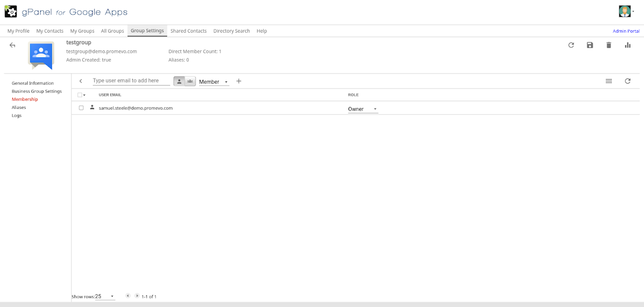
Task: Delete the group using the trash icon
Action: tap(609, 45)
